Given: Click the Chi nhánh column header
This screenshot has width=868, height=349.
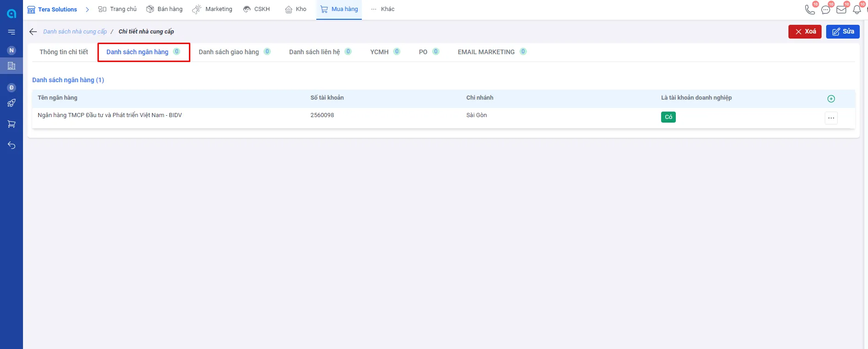Looking at the screenshot, I should coord(480,98).
